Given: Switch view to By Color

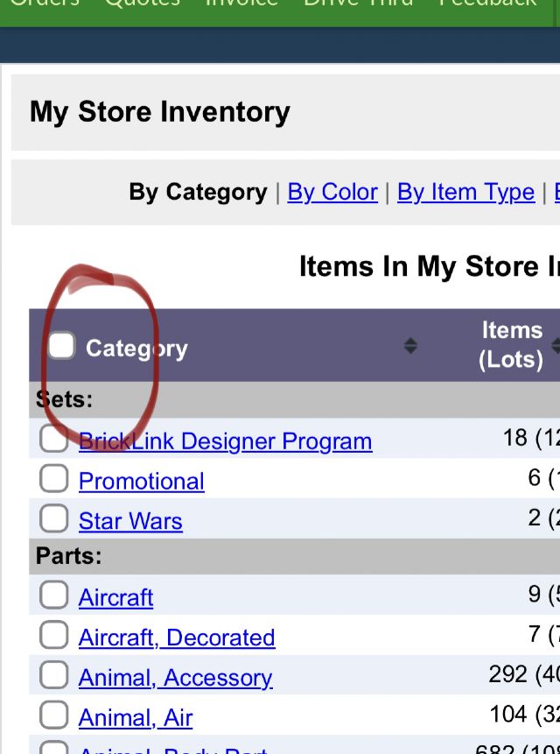Looking at the screenshot, I should click(x=332, y=193).
